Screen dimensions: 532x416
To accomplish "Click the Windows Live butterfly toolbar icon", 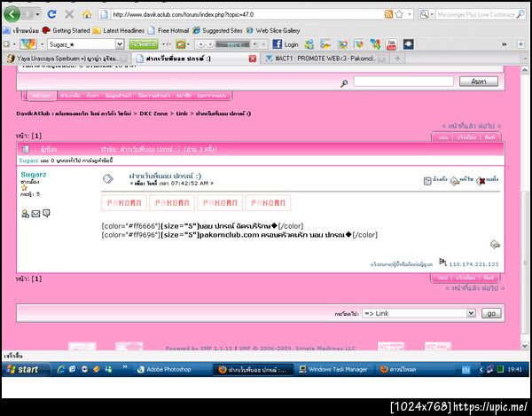I will (27, 44).
